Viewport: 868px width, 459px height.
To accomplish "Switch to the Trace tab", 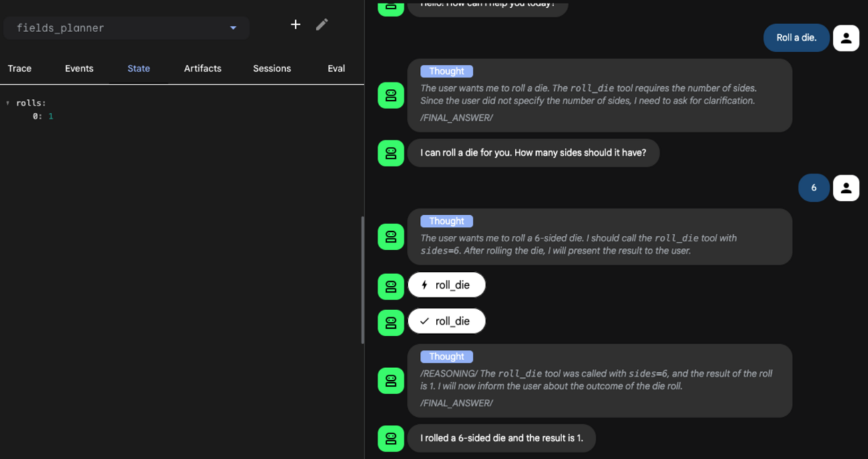I will pyautogui.click(x=19, y=68).
